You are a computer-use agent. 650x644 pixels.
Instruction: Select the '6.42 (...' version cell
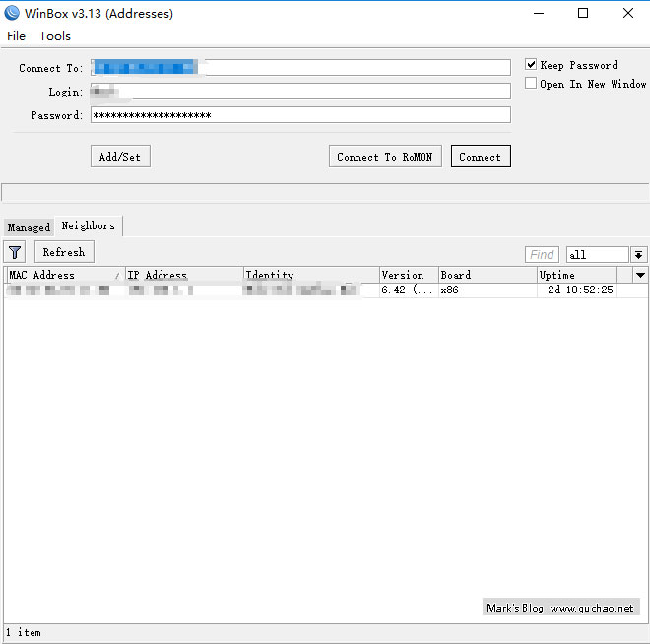coord(409,290)
